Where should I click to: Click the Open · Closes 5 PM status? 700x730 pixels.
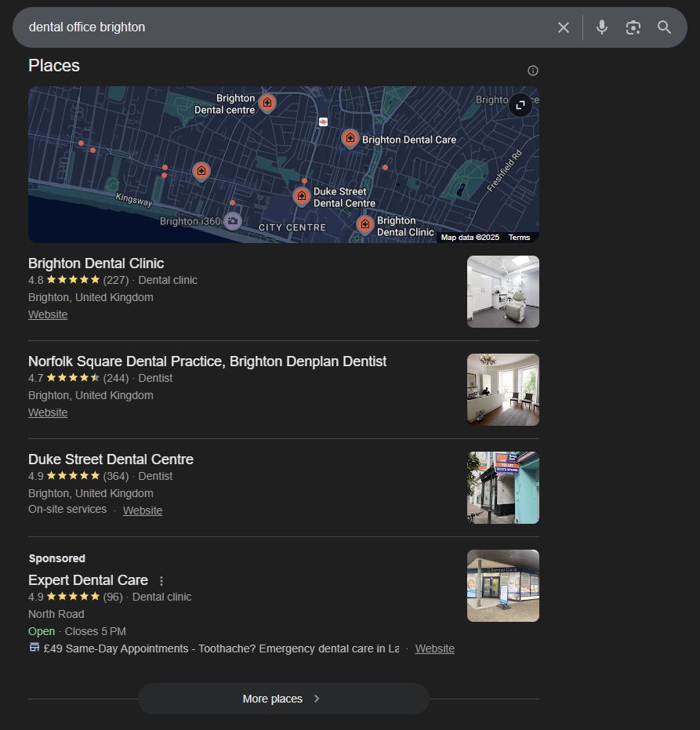point(77,631)
